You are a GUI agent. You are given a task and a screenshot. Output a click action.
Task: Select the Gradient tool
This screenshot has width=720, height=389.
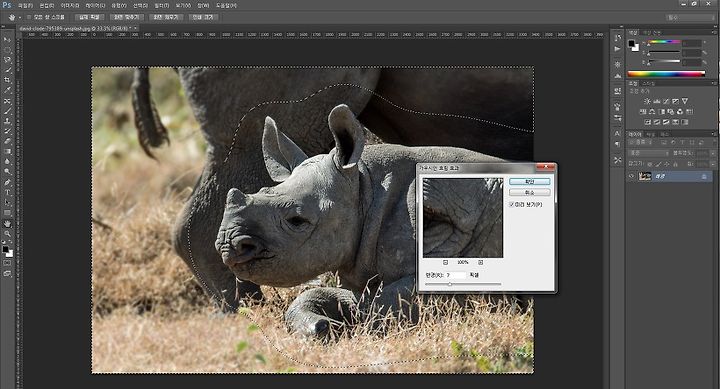coord(7,151)
